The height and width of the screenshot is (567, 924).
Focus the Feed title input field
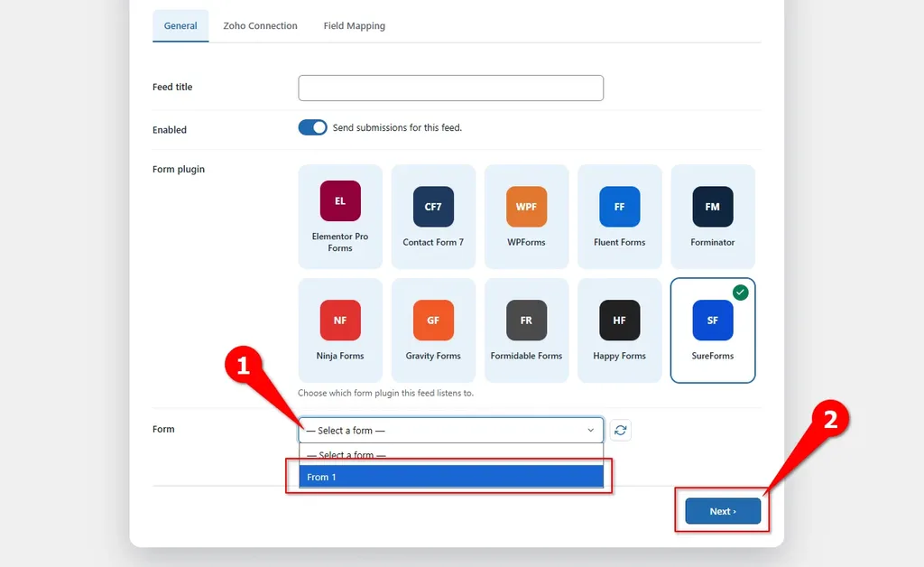point(451,88)
